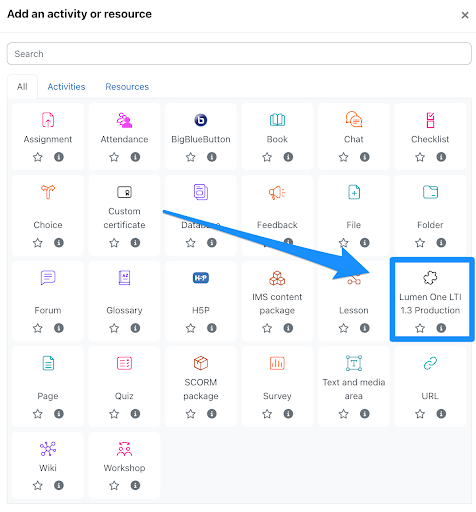476x512 pixels.
Task: Switch to the Activities tab
Action: tap(66, 87)
